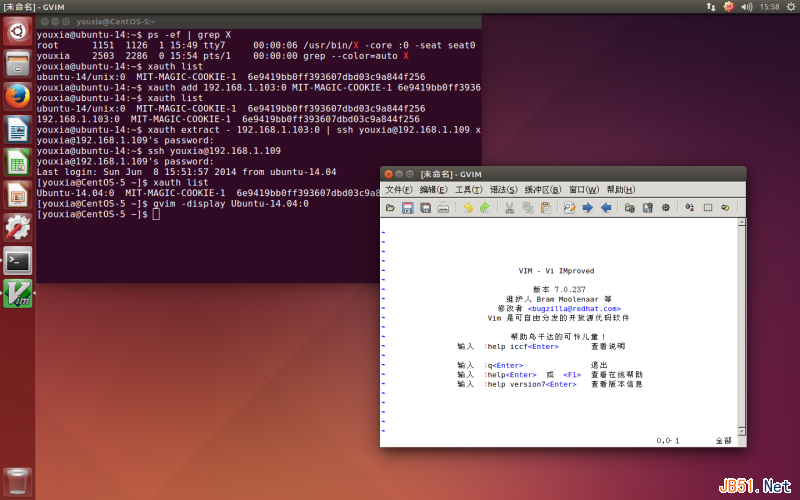Viewport: 800px width, 500px height.
Task: Click the Save All icon in GVIM
Action: [426, 208]
